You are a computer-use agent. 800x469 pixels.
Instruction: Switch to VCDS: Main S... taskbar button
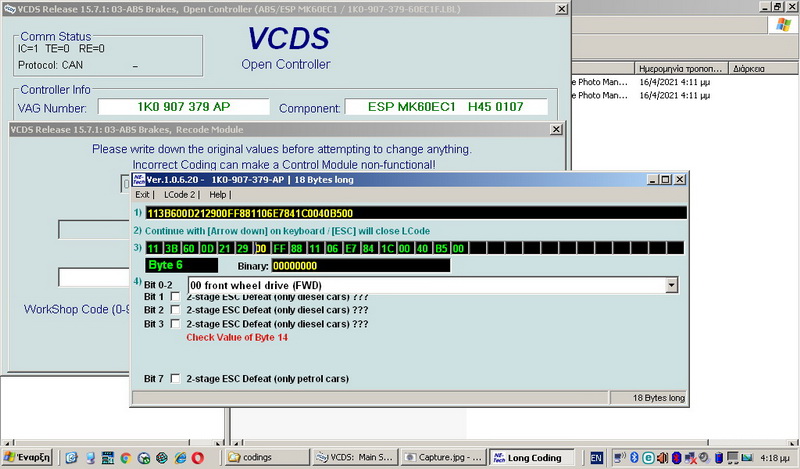pos(355,457)
